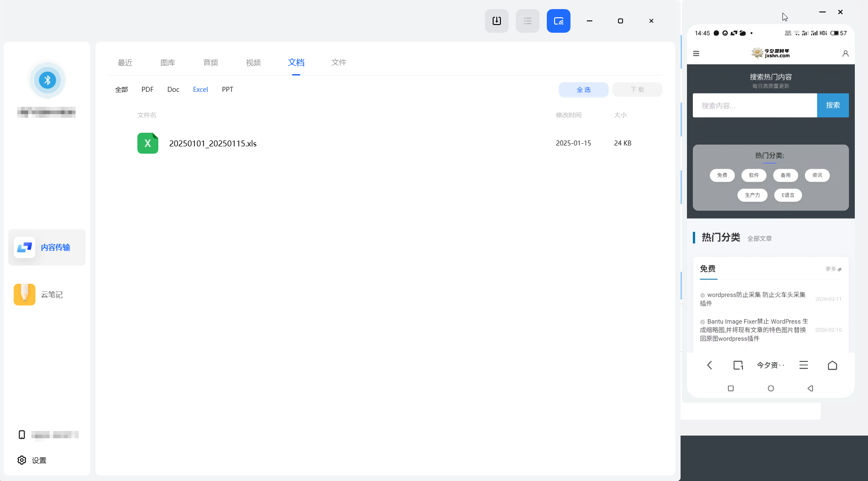Click the user profile icon on phone page
The height and width of the screenshot is (481, 868).
845,54
